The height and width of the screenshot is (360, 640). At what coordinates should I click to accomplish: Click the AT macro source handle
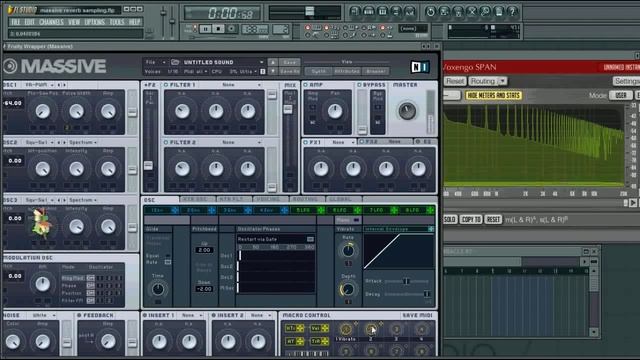300,341
